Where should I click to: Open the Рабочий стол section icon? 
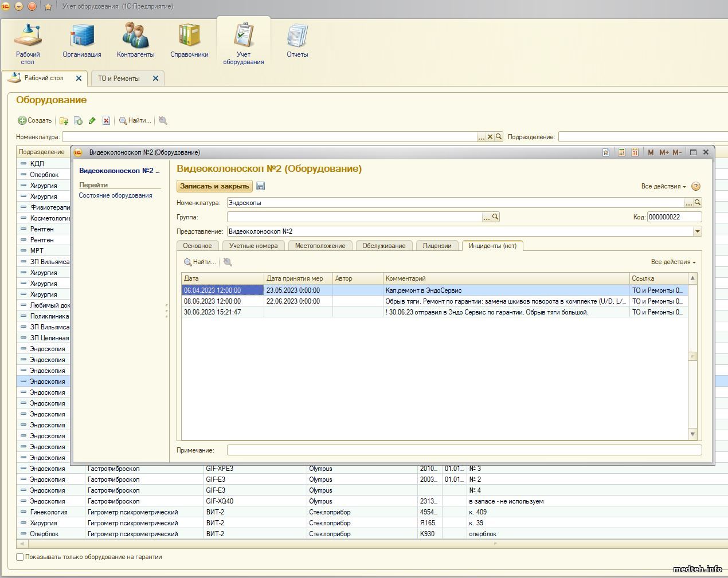pos(28,43)
